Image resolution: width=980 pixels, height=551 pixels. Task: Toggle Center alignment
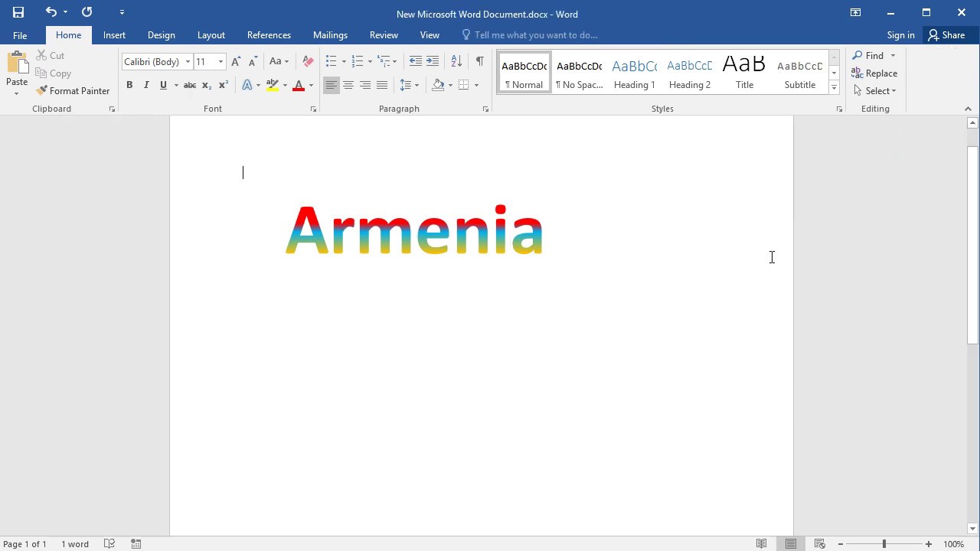pos(348,85)
